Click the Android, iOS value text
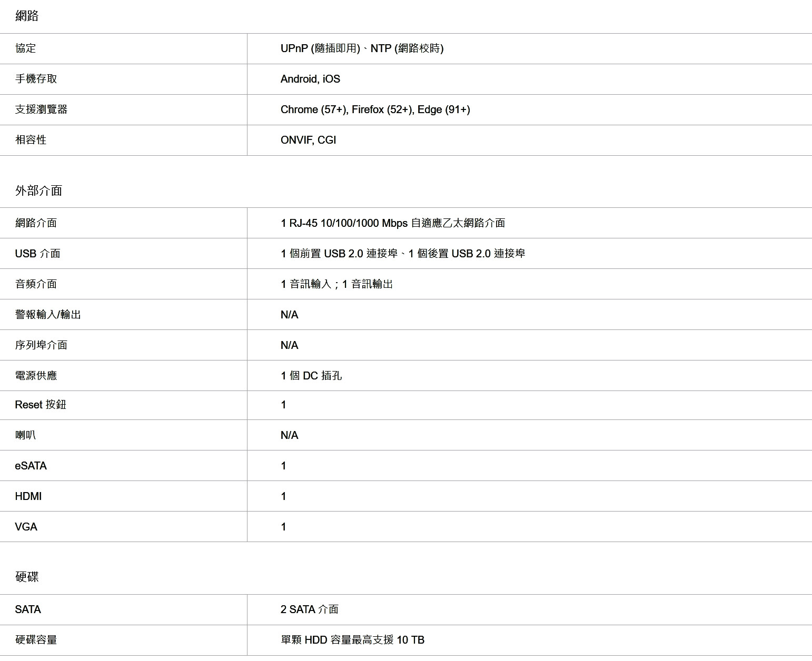Image resolution: width=812 pixels, height=661 pixels. [310, 79]
